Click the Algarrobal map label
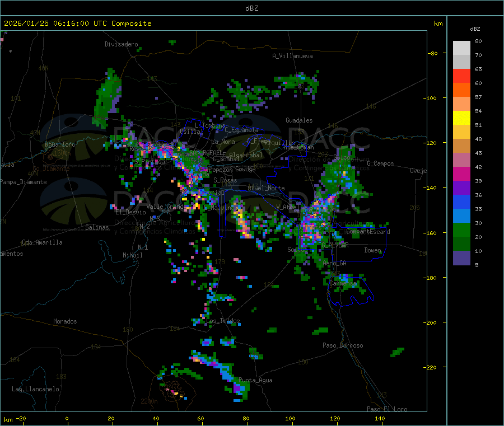504x426 pixels. (246, 155)
